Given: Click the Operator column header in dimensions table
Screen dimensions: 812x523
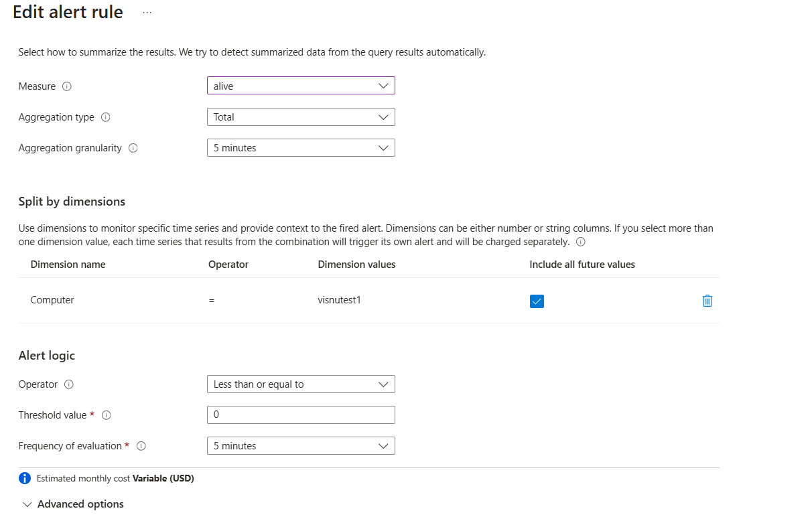Looking at the screenshot, I should tap(228, 265).
